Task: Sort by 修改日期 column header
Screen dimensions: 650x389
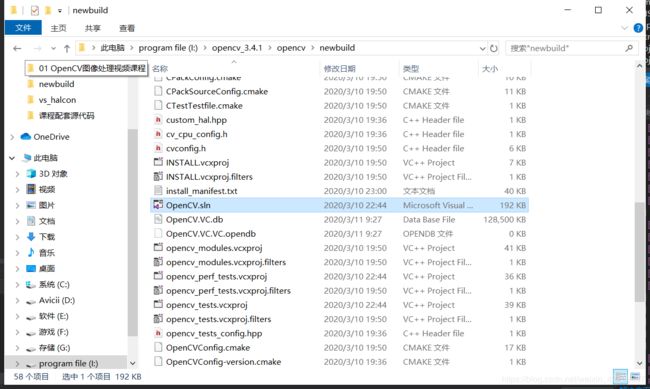Action: coord(340,68)
